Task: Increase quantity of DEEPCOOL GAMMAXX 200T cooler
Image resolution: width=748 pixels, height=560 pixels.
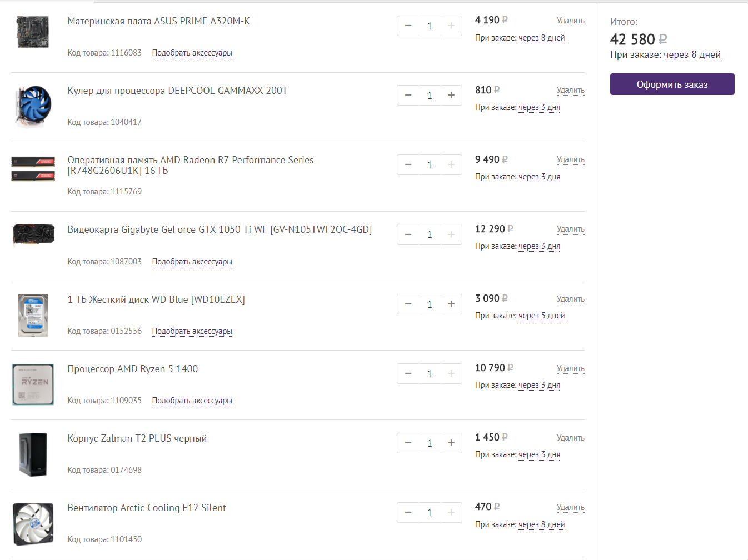Action: [x=451, y=96]
